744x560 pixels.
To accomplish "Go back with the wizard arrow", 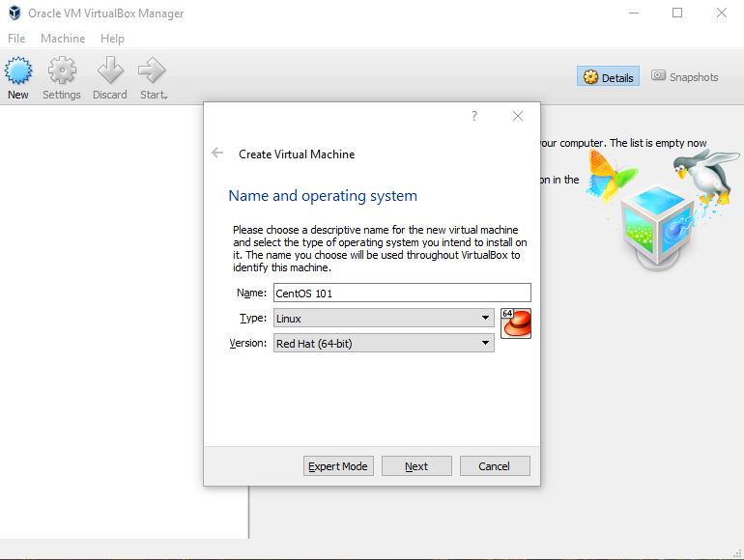I will coord(217,153).
